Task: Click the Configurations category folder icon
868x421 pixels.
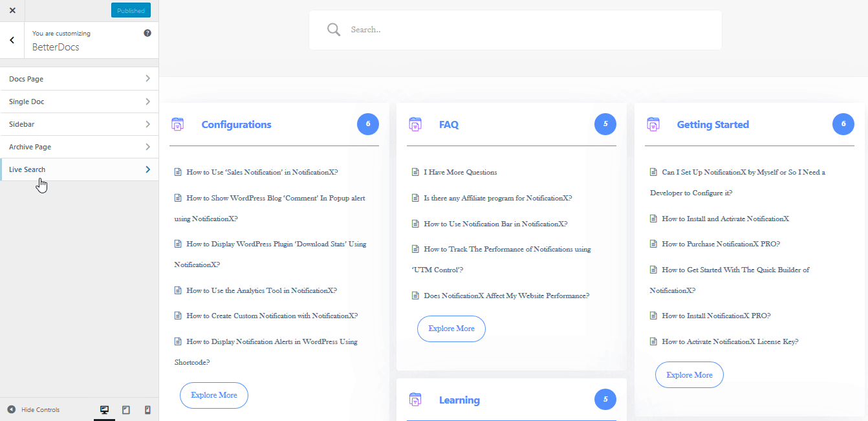Action: [x=177, y=124]
